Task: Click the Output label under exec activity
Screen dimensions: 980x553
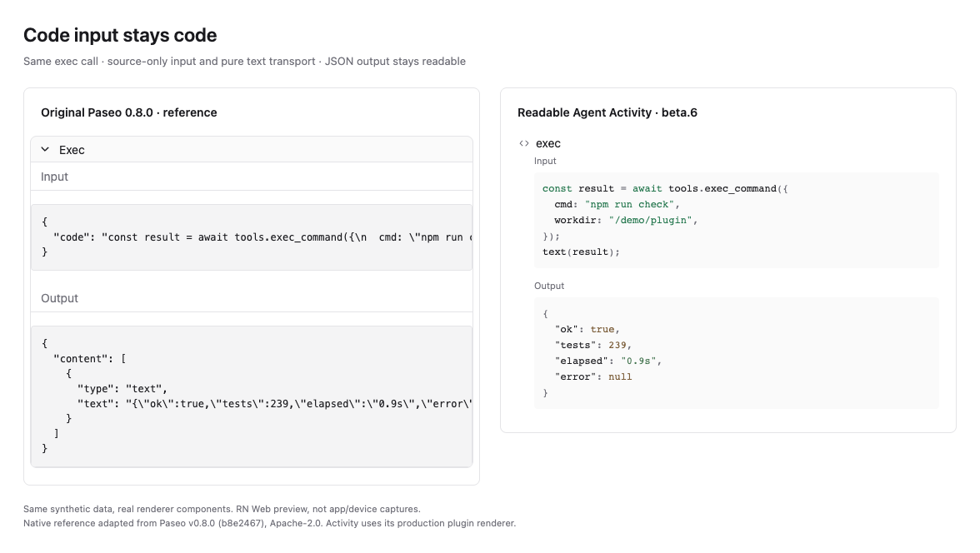Action: (x=548, y=286)
